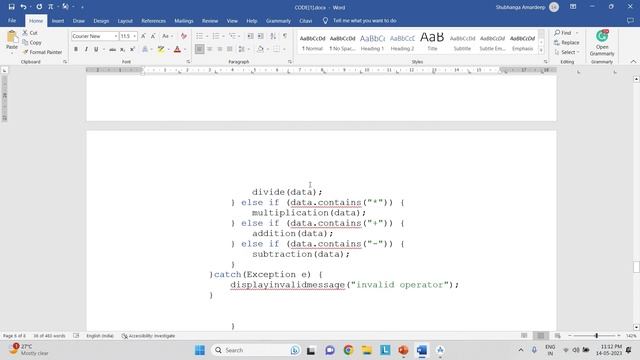
Task: Pick the red font color swatch
Action: click(x=177, y=49)
